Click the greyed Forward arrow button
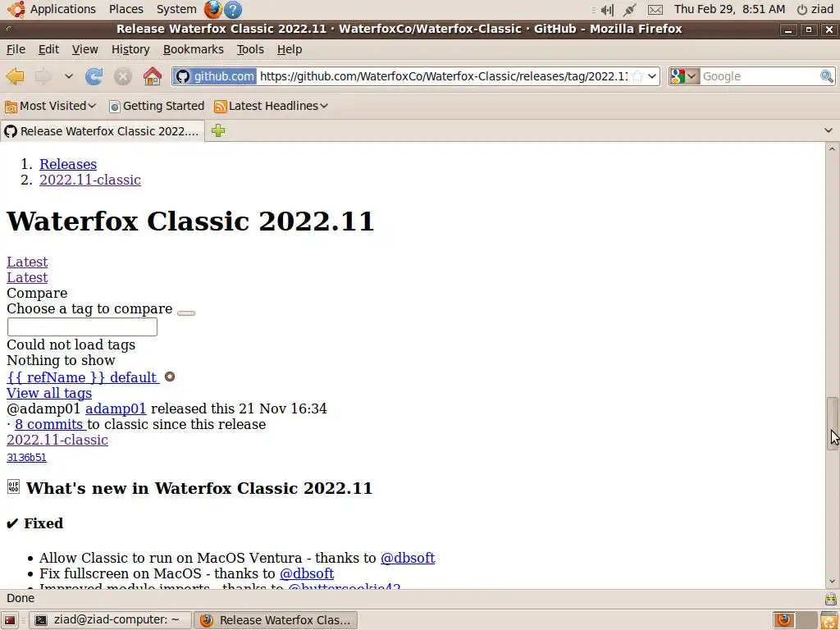This screenshot has width=840, height=630. pyautogui.click(x=43, y=76)
